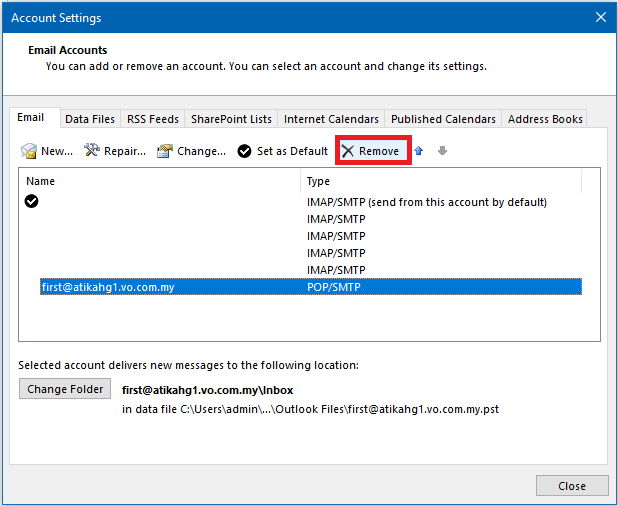Screen dimensions: 618x506
Task: Click the Repair tools icon
Action: tap(92, 151)
